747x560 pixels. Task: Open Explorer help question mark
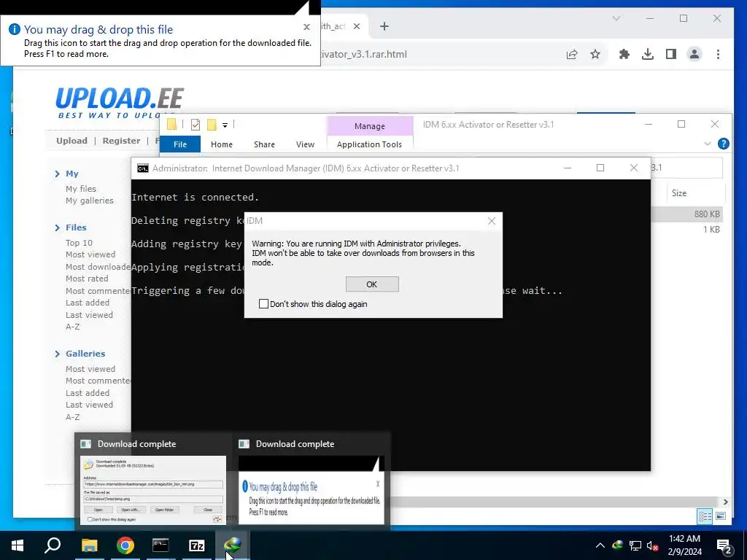click(x=723, y=144)
